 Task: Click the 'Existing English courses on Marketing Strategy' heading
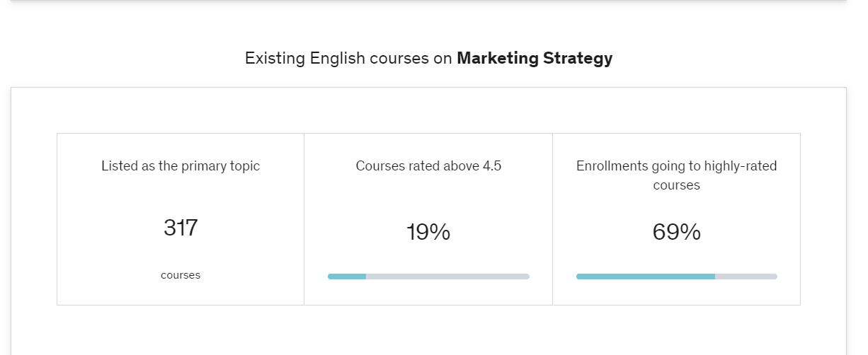(428, 58)
